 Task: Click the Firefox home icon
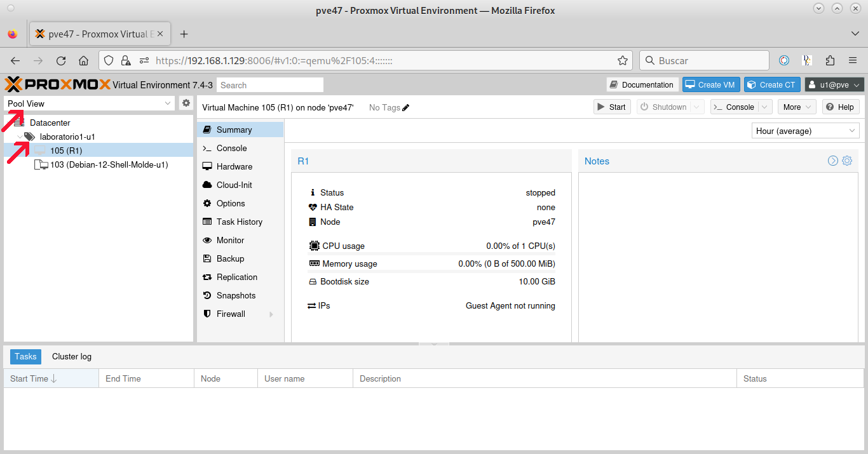83,60
